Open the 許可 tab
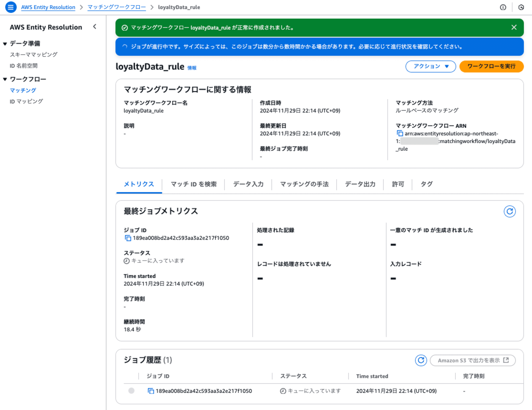 click(x=398, y=184)
